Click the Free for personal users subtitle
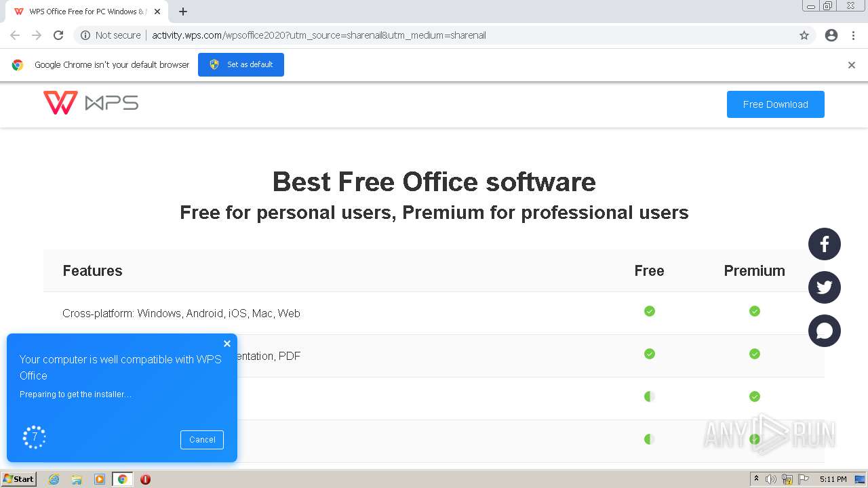Screen dimensions: 868x488 pyautogui.click(x=434, y=212)
